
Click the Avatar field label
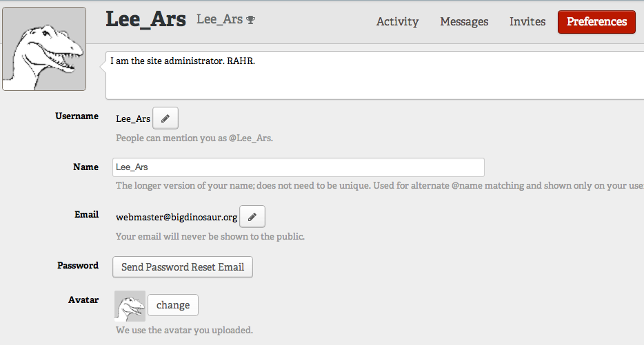click(83, 300)
